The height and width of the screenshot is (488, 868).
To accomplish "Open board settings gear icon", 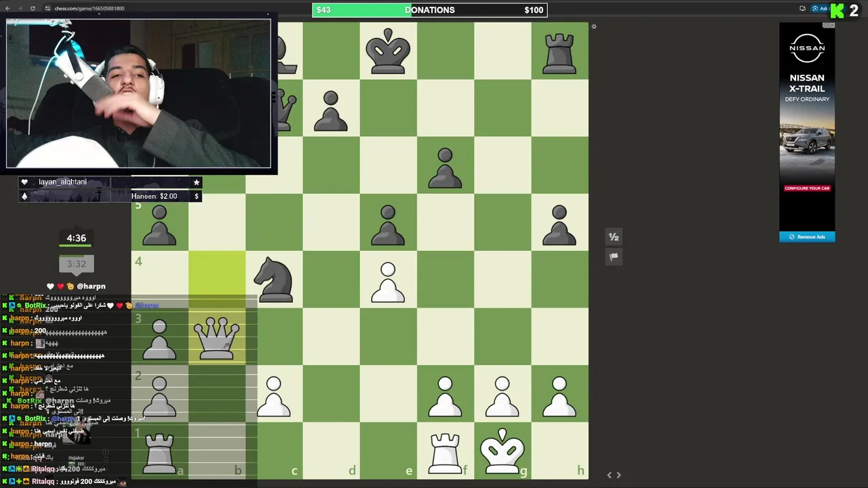I will 594,26.
